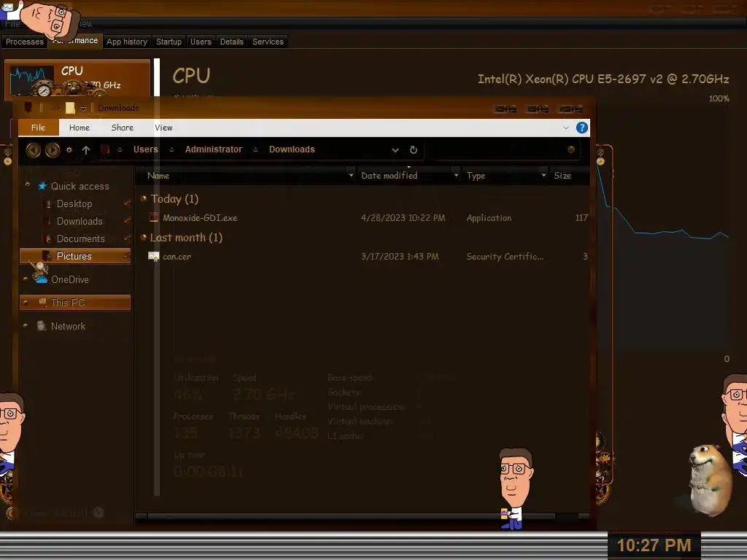Viewport: 747px width, 560px height.
Task: Open the quick access toolbar dropdown arrow
Action: point(83,109)
